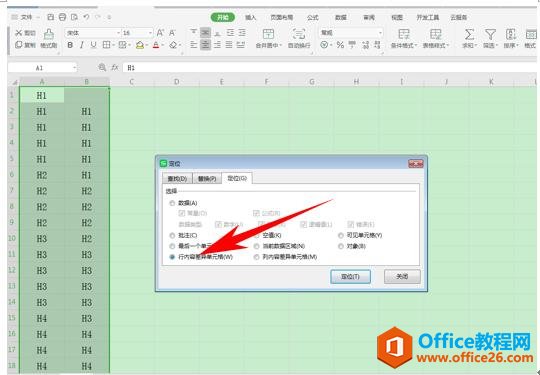The width and height of the screenshot is (540, 375).
Task: Select row content differences (W) radio
Action: click(172, 257)
